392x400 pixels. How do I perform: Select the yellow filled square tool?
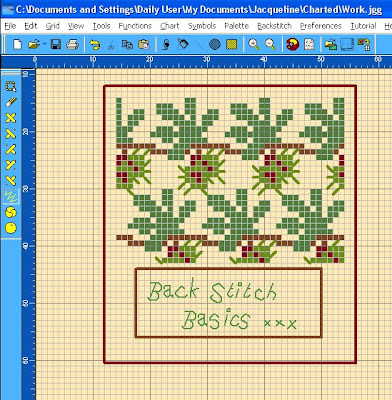tap(232, 44)
